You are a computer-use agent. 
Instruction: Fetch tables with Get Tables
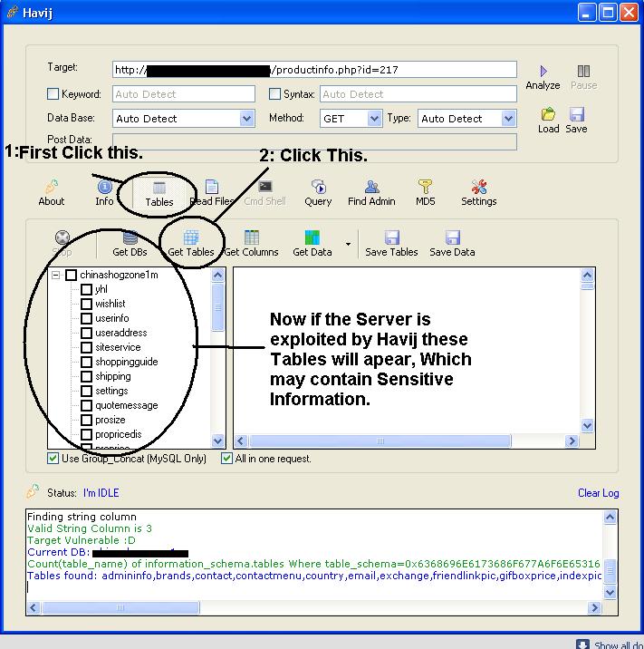191,244
